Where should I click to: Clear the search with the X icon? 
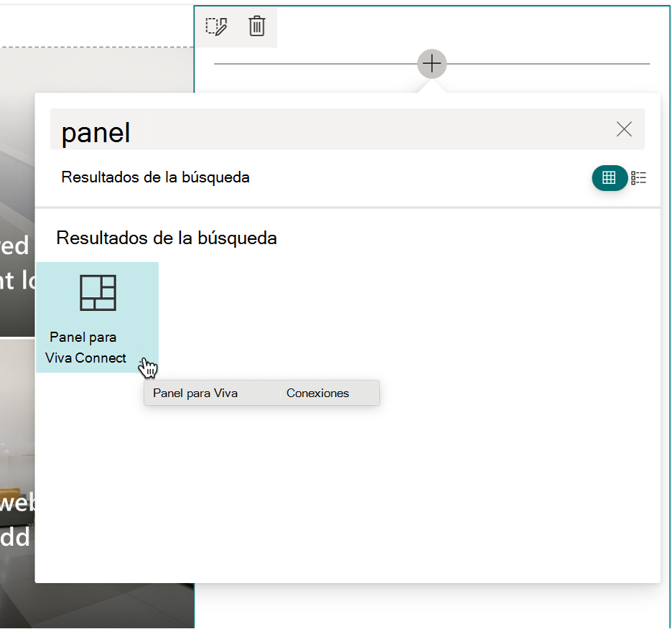624,129
